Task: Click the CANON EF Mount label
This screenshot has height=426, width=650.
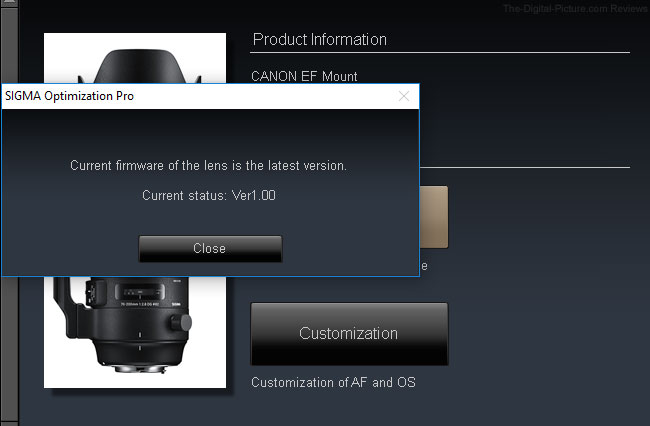Action: coord(304,76)
